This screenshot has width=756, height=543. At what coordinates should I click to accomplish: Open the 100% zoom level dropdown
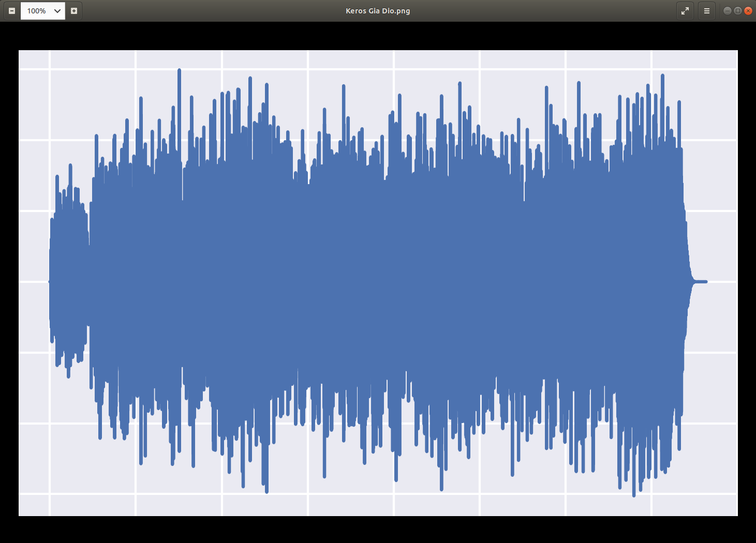(43, 11)
